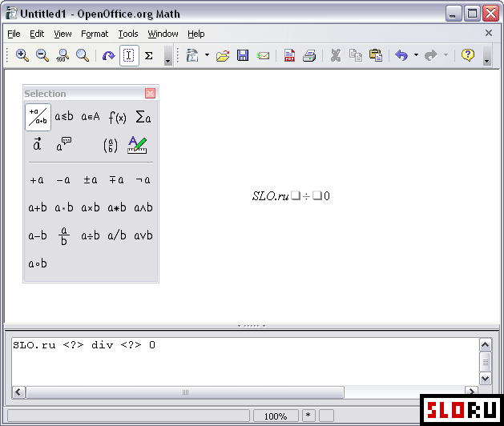The height and width of the screenshot is (426, 504).
Task: Send document as e-mail icon
Action: pos(263,55)
